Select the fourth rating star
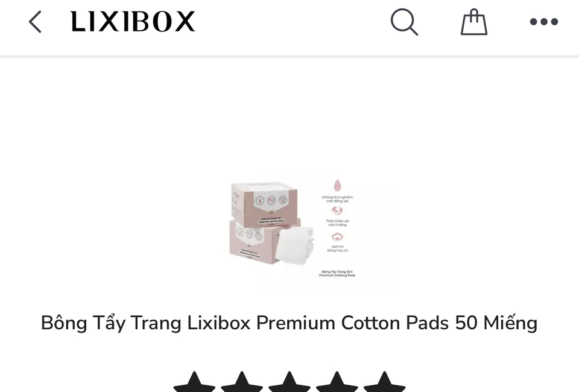 point(337,382)
